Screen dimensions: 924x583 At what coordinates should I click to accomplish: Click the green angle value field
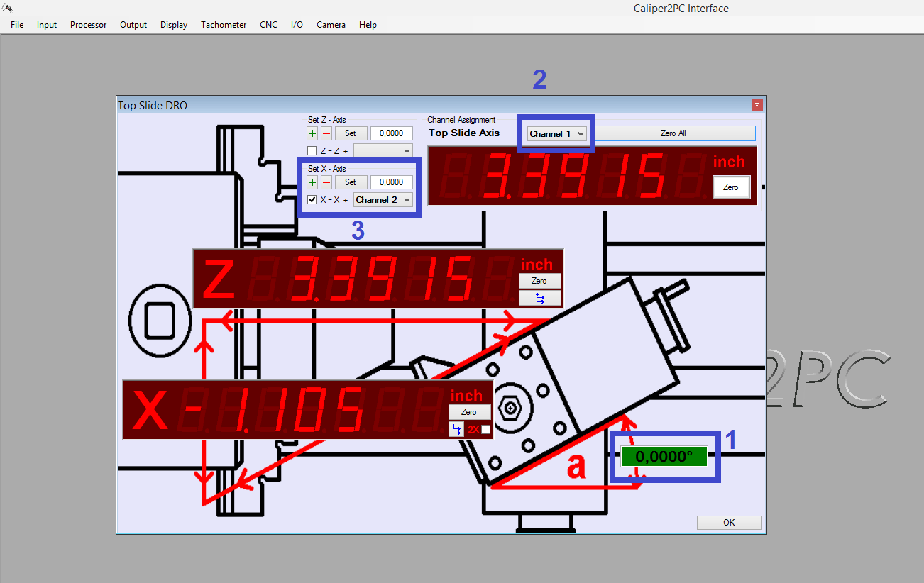(664, 457)
